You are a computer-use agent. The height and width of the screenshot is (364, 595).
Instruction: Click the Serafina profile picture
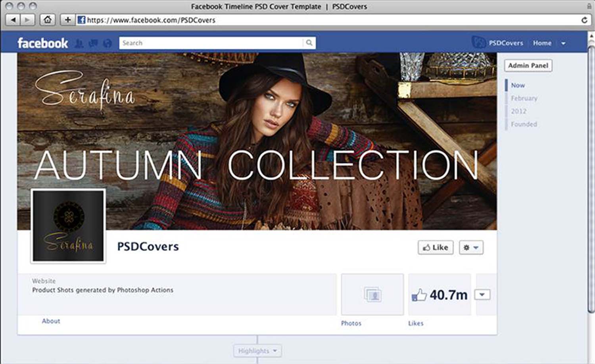[x=68, y=226]
